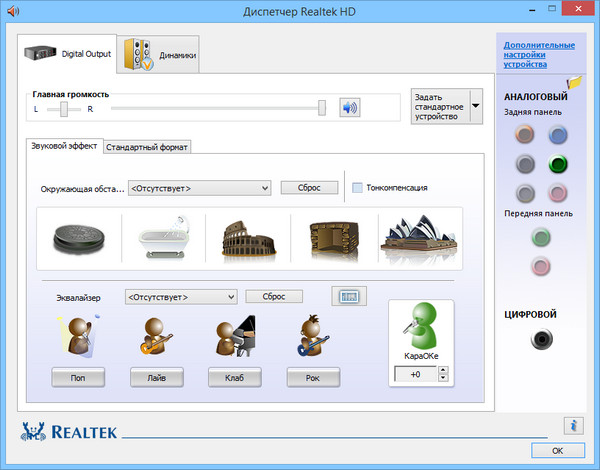Toggle the Поп equalizer preset
The image size is (600, 470).
pyautogui.click(x=77, y=377)
